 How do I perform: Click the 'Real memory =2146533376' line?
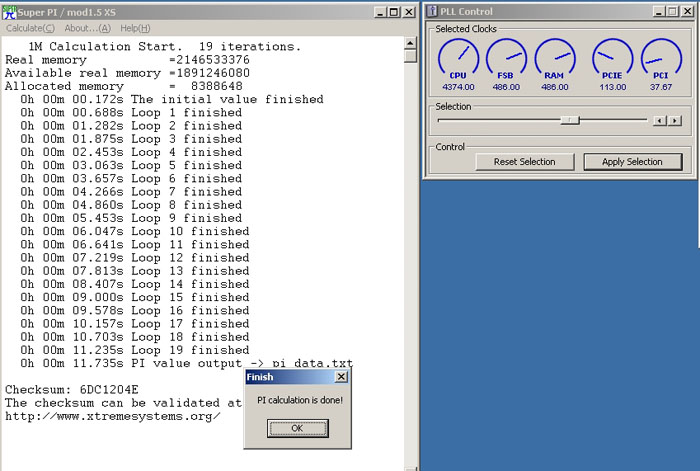coord(127,59)
